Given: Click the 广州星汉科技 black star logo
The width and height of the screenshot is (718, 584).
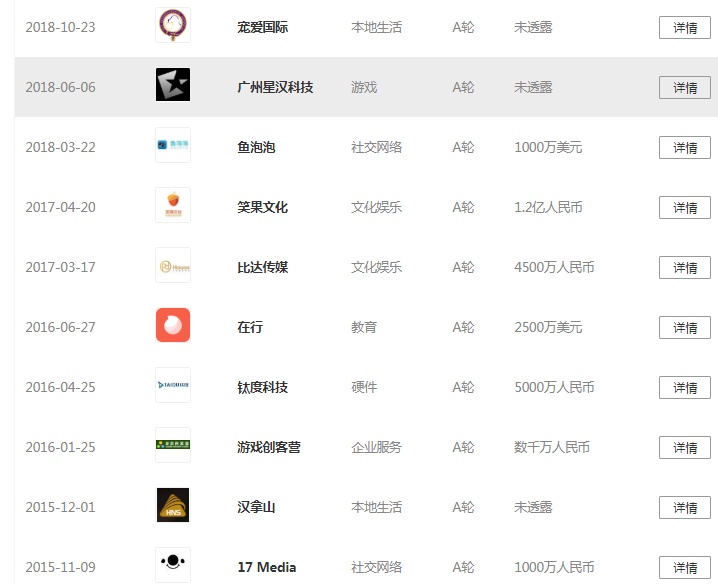Looking at the screenshot, I should tap(173, 85).
